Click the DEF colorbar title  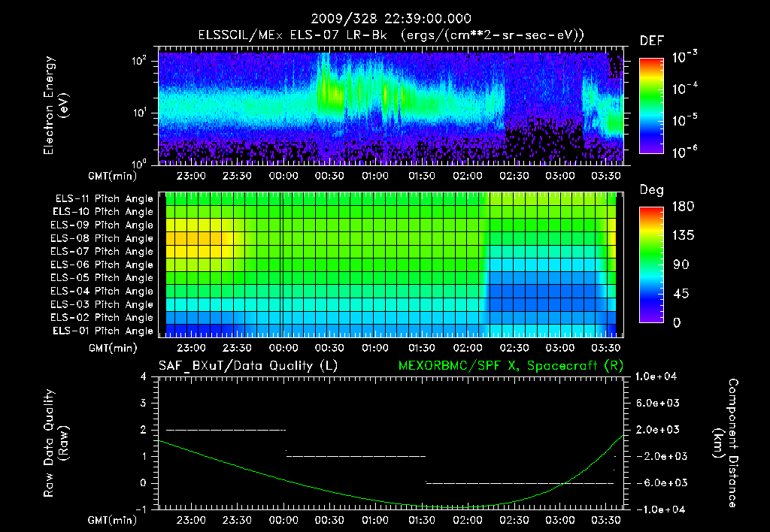tap(652, 41)
